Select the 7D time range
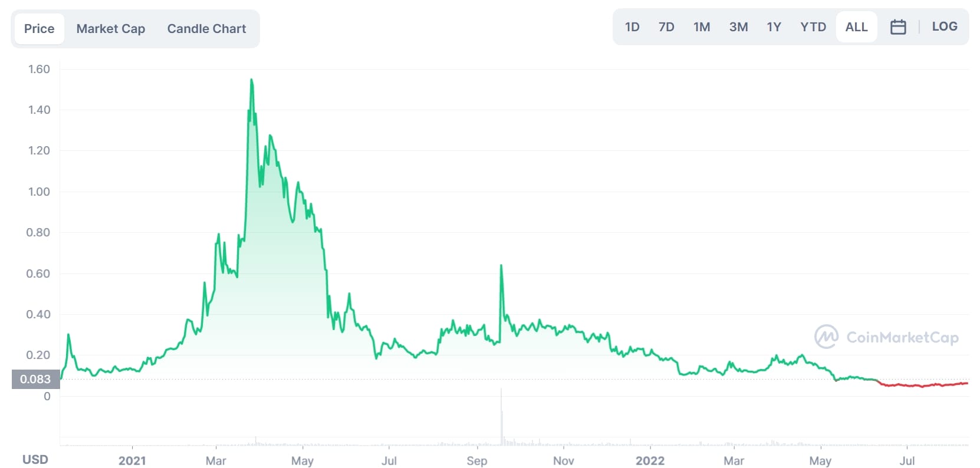The height and width of the screenshot is (468, 980). (x=666, y=27)
